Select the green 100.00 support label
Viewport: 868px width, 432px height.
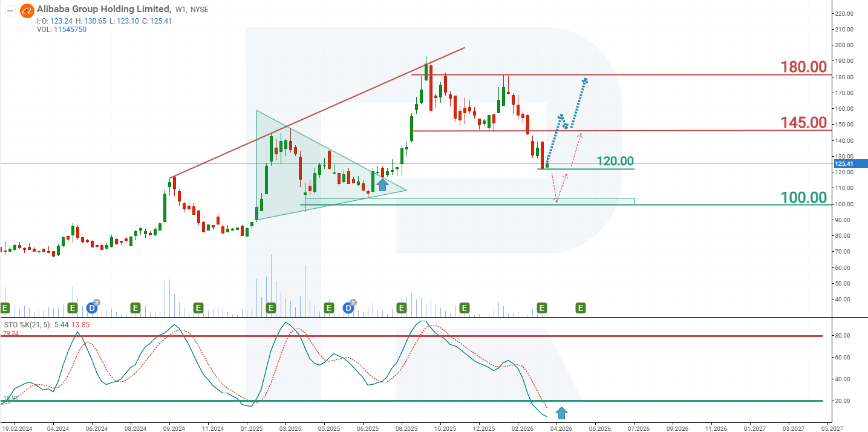pos(803,197)
